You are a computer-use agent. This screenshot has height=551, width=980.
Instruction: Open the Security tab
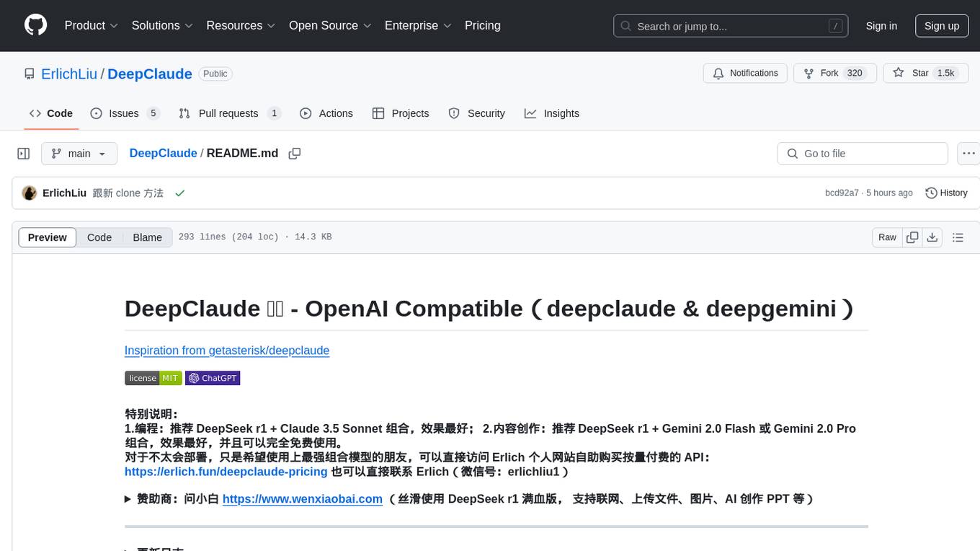(477, 113)
